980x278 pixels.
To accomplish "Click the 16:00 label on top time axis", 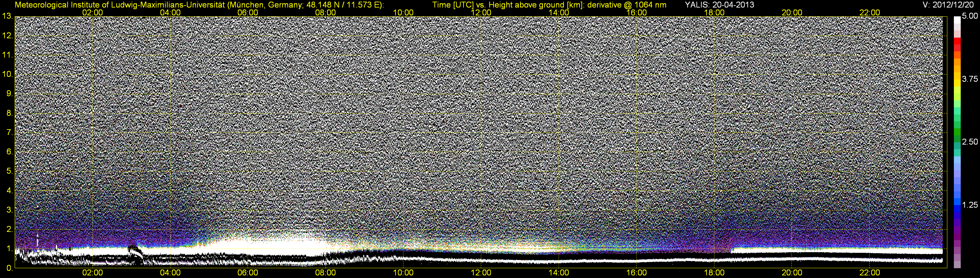I will pos(636,12).
